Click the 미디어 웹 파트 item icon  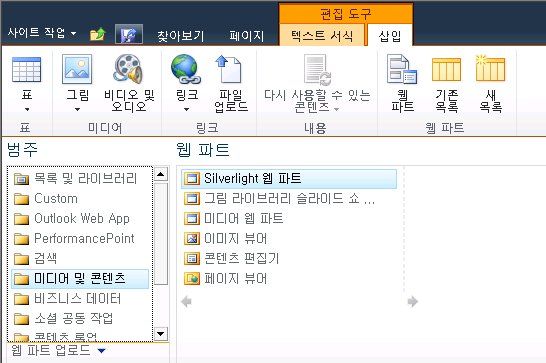[x=192, y=219]
